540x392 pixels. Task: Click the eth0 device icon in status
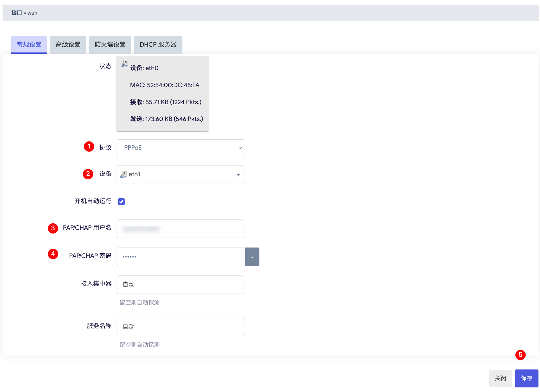pyautogui.click(x=125, y=63)
